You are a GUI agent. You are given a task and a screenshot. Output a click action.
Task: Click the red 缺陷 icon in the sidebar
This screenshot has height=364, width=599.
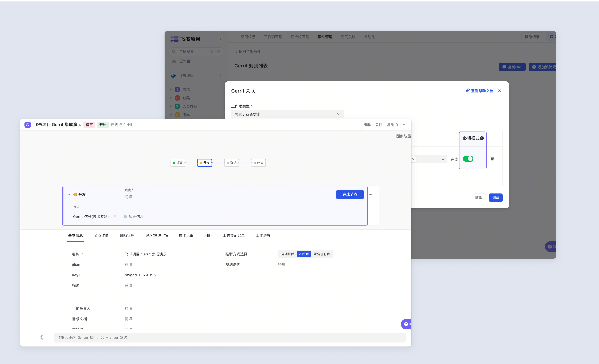pos(177,98)
